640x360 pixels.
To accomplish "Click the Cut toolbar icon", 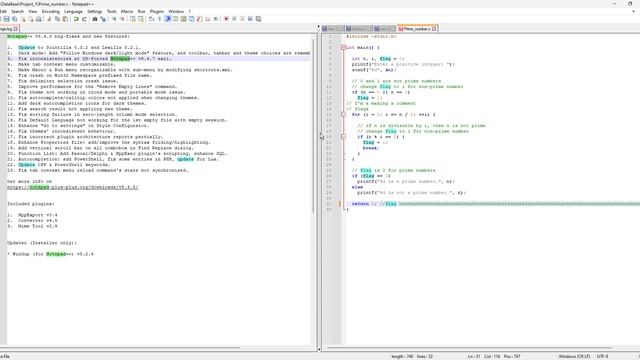I will (49, 19).
